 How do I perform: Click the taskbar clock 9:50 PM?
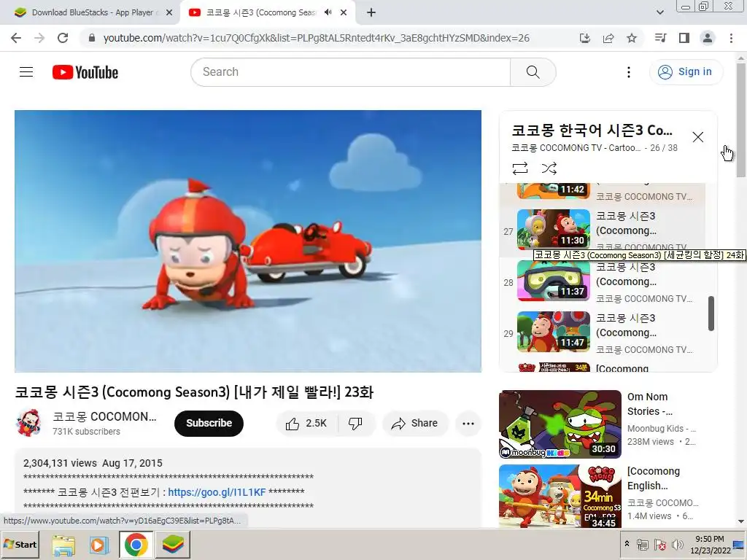point(710,539)
